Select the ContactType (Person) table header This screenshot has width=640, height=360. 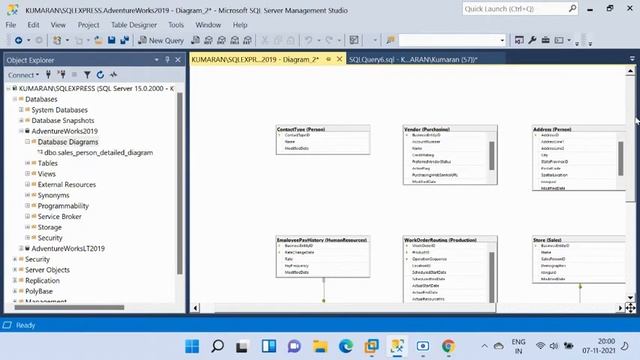click(x=323, y=129)
